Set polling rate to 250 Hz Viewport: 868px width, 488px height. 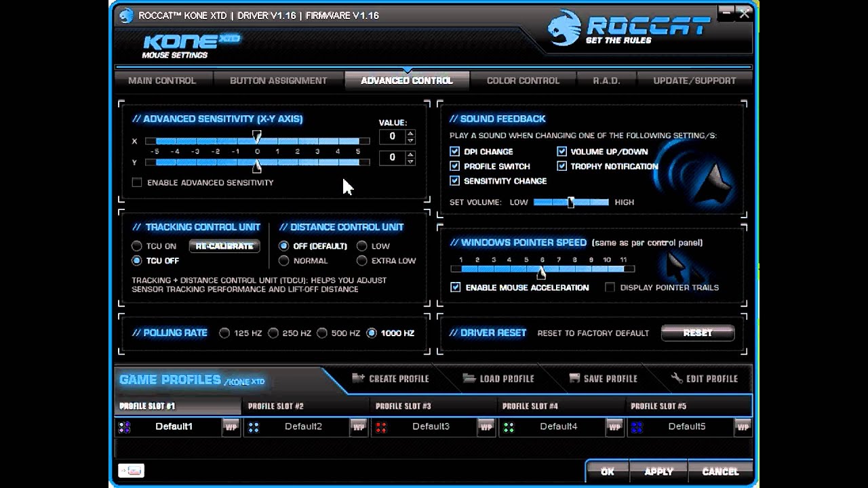[x=273, y=333]
